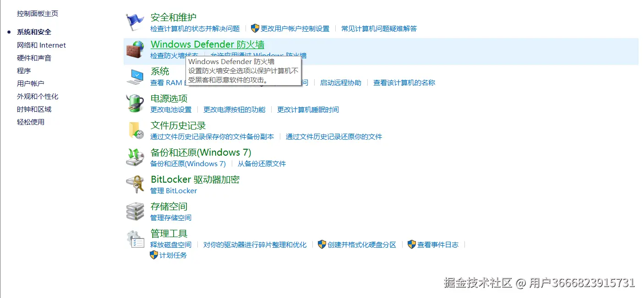Open the 安全和维护 heading
Viewport: 644px width, 298px height.
[174, 17]
